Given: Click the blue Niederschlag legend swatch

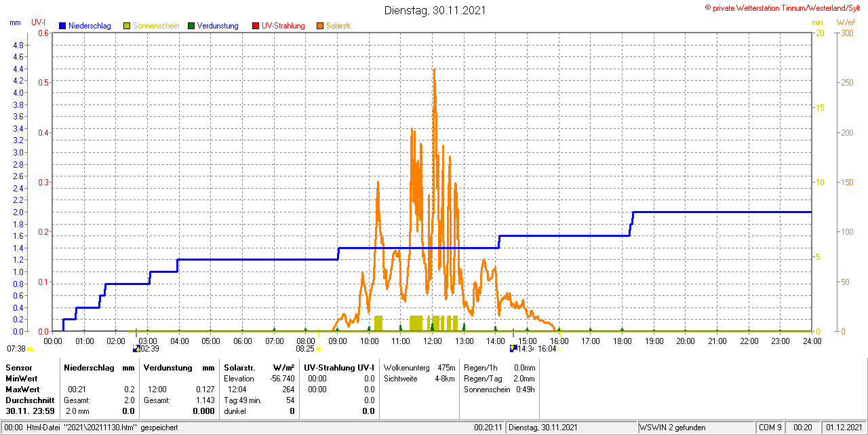Looking at the screenshot, I should pyautogui.click(x=62, y=26).
